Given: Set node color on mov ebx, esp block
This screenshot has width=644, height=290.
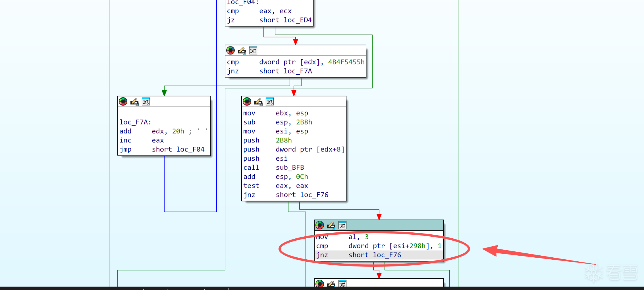Looking at the screenshot, I should [247, 102].
